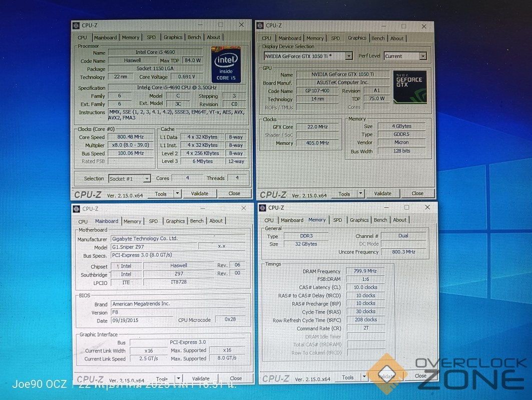Select CPU tab in Memory window
Viewport: 532px width, 400px height.
click(269, 220)
